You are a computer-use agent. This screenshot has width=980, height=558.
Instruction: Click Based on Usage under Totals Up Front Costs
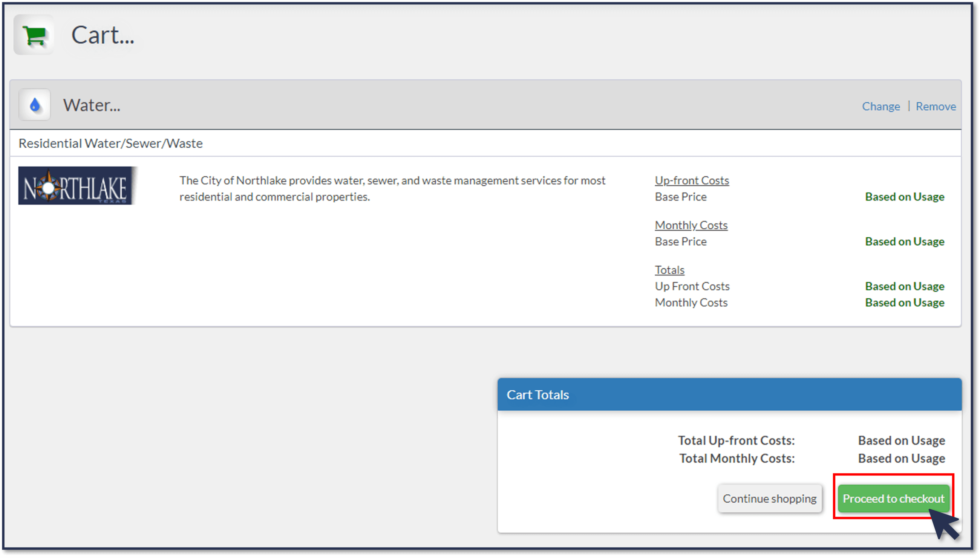coord(905,286)
